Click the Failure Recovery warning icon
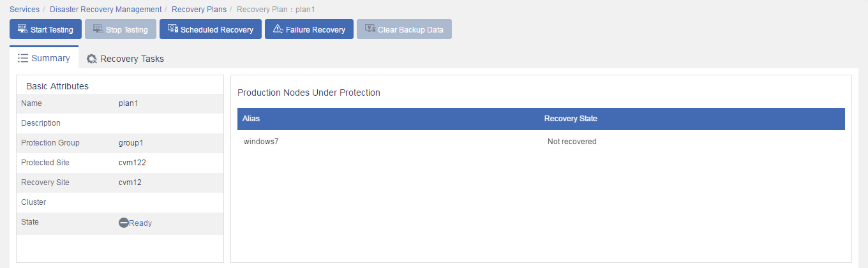This screenshot has height=268, width=868. pos(278,29)
